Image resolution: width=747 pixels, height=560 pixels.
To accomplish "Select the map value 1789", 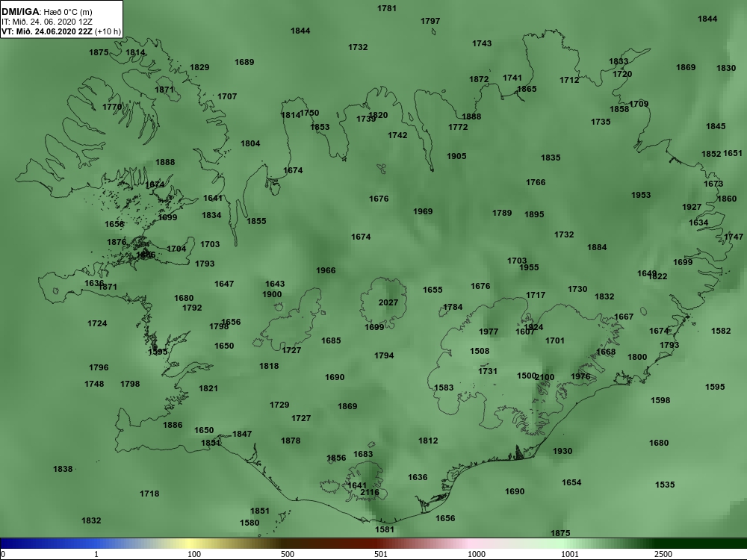I will point(502,213).
